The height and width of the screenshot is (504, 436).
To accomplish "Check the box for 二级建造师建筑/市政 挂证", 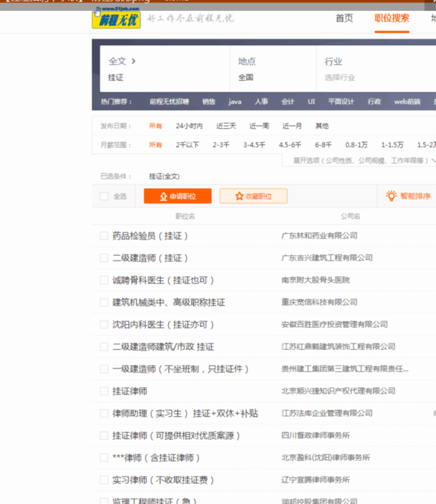I will coord(104,346).
